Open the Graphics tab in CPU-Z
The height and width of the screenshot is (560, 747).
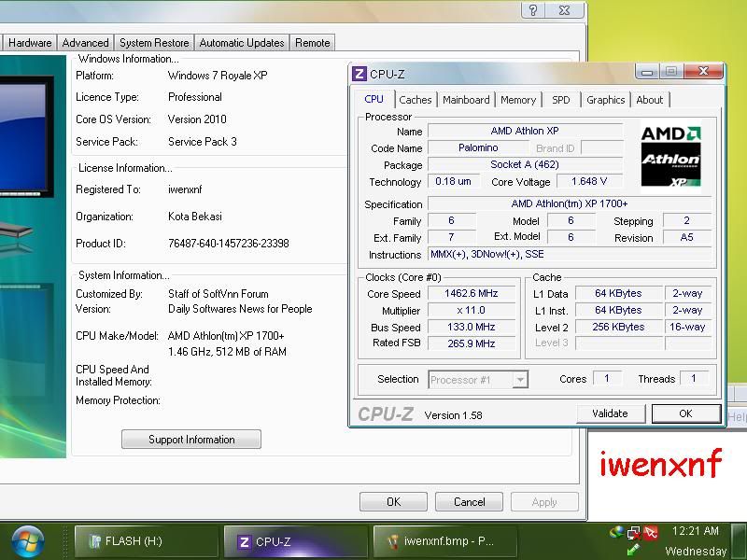(x=605, y=100)
